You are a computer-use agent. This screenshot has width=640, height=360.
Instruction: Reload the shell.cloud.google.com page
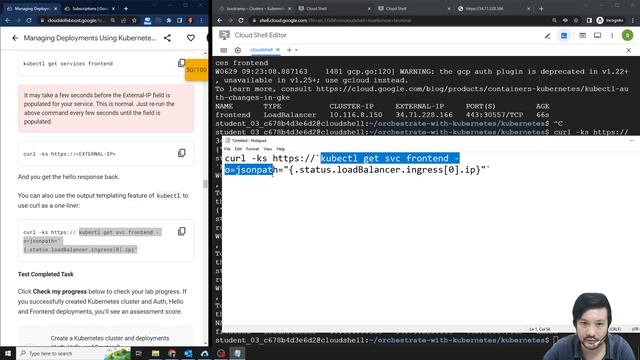(241, 20)
